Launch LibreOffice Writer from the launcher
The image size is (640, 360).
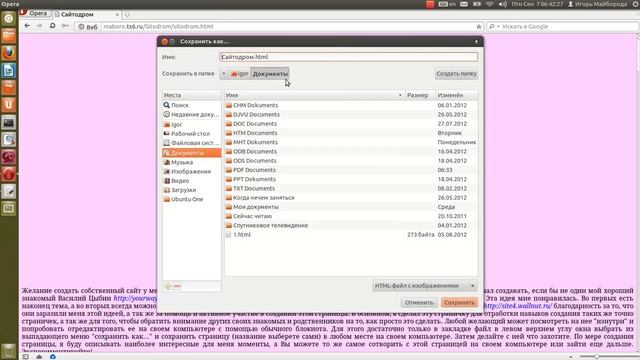click(9, 71)
